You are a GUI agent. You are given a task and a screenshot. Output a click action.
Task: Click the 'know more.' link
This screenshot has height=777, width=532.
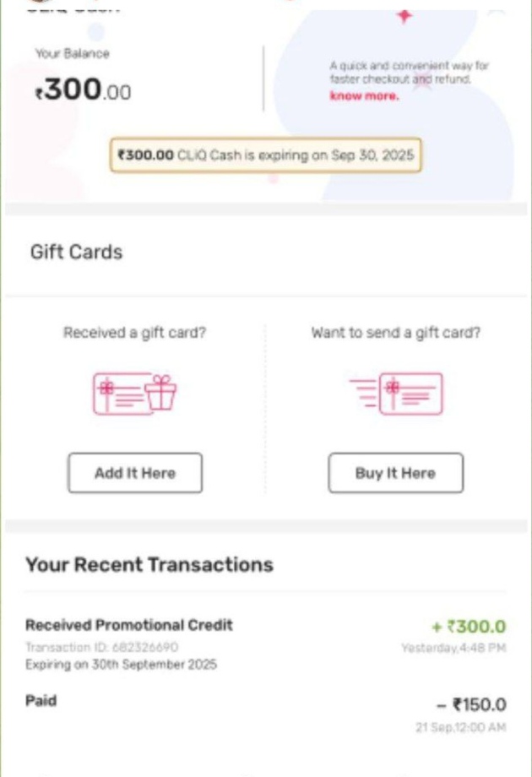(364, 96)
